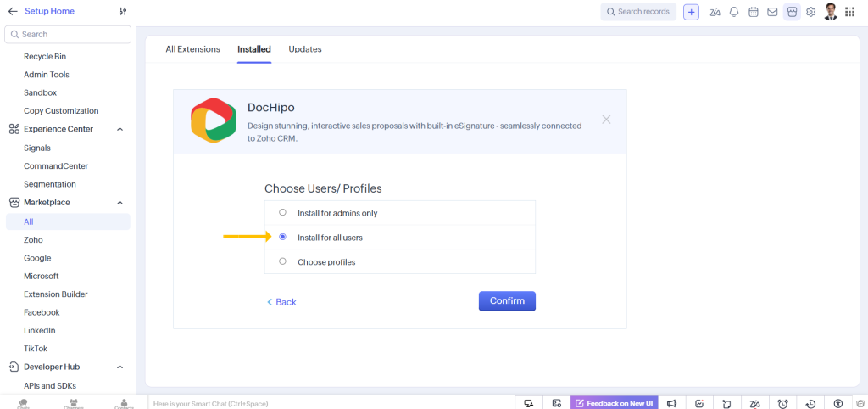Open the notifications bell icon
This screenshot has height=409, width=868.
click(734, 12)
